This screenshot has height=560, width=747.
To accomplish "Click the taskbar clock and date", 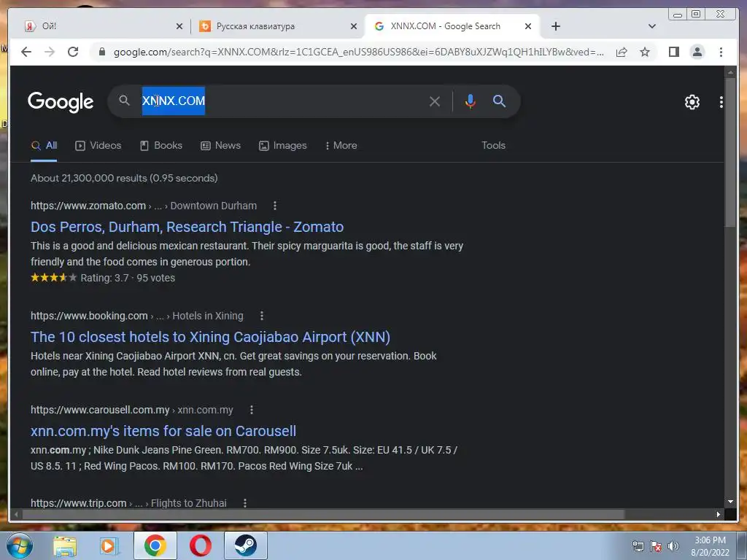I will [710, 546].
